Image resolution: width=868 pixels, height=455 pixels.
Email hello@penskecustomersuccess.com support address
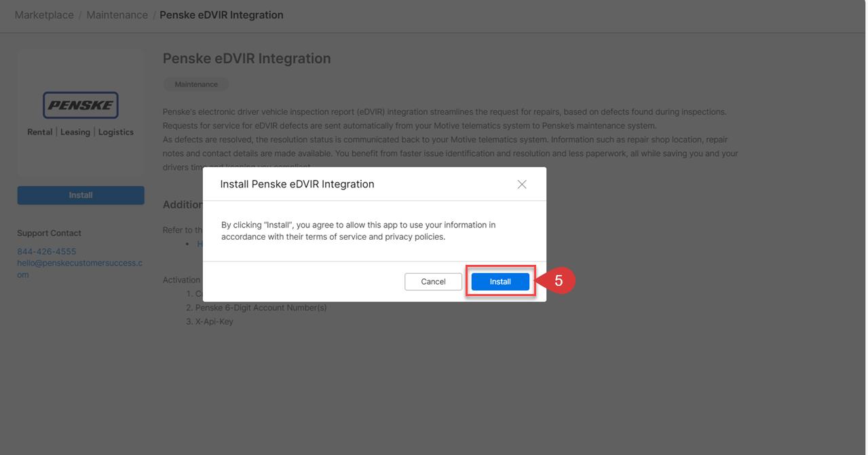click(x=79, y=269)
